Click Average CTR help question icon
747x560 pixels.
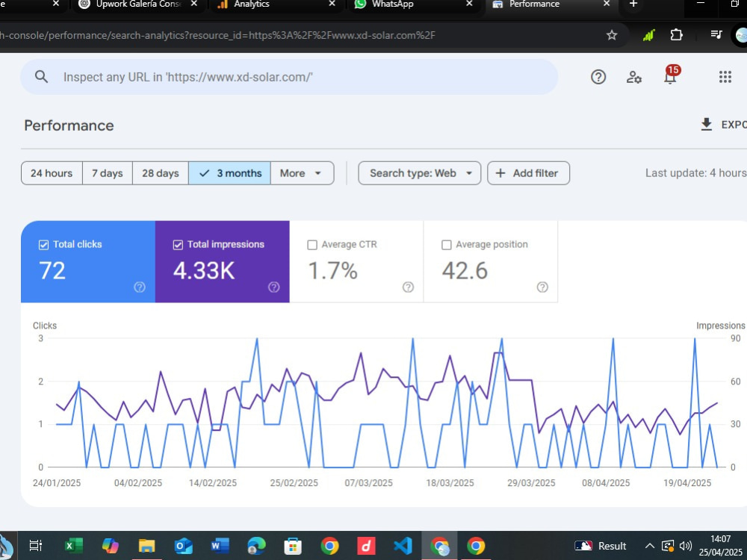click(409, 287)
